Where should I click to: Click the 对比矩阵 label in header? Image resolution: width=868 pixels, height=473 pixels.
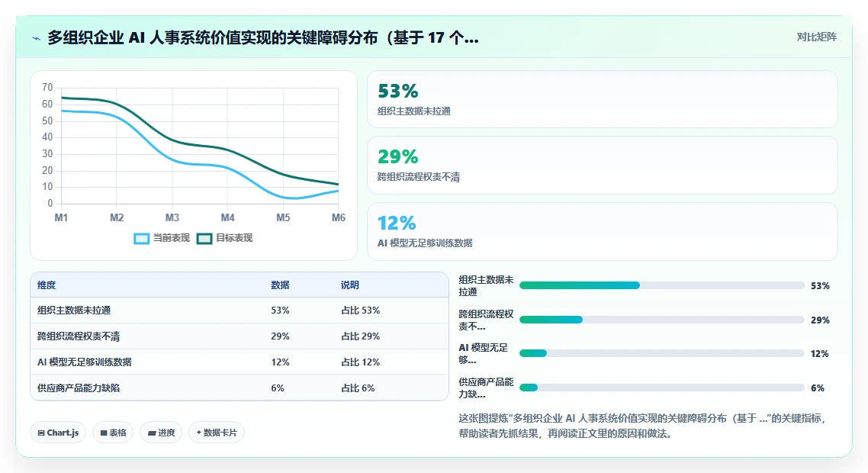pyautogui.click(x=817, y=37)
